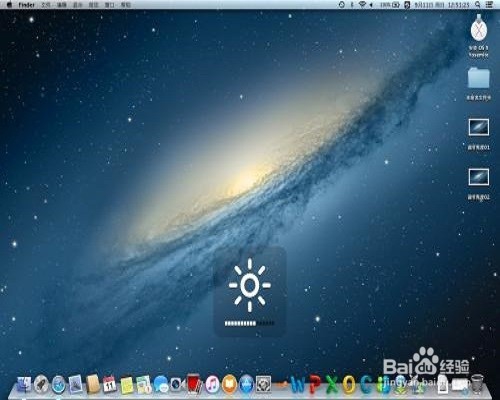The image size is (500, 400).
Task: Launch Microsoft Word blue W icon
Action: pos(297,384)
